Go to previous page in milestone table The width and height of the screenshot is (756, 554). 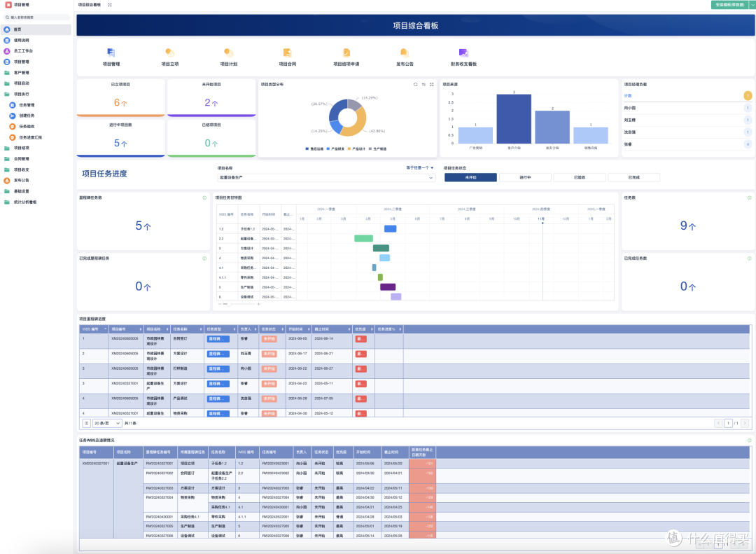718,423
